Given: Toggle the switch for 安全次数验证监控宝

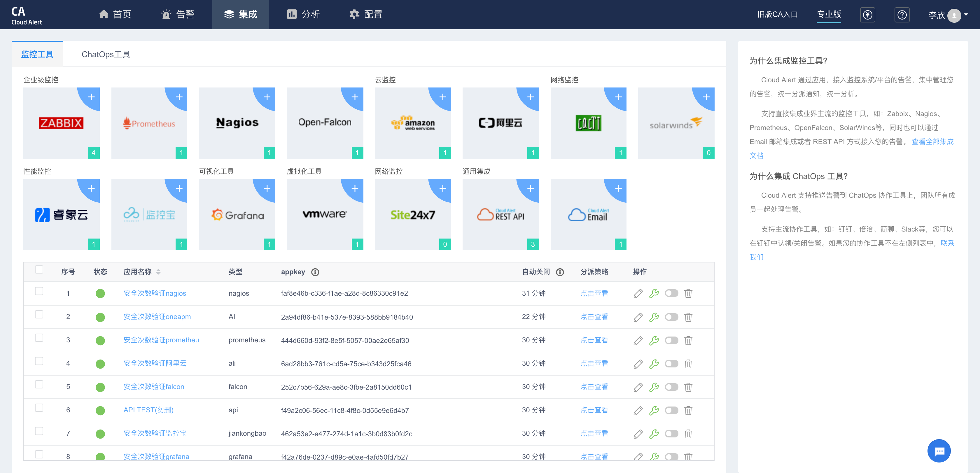Looking at the screenshot, I should click(x=671, y=433).
